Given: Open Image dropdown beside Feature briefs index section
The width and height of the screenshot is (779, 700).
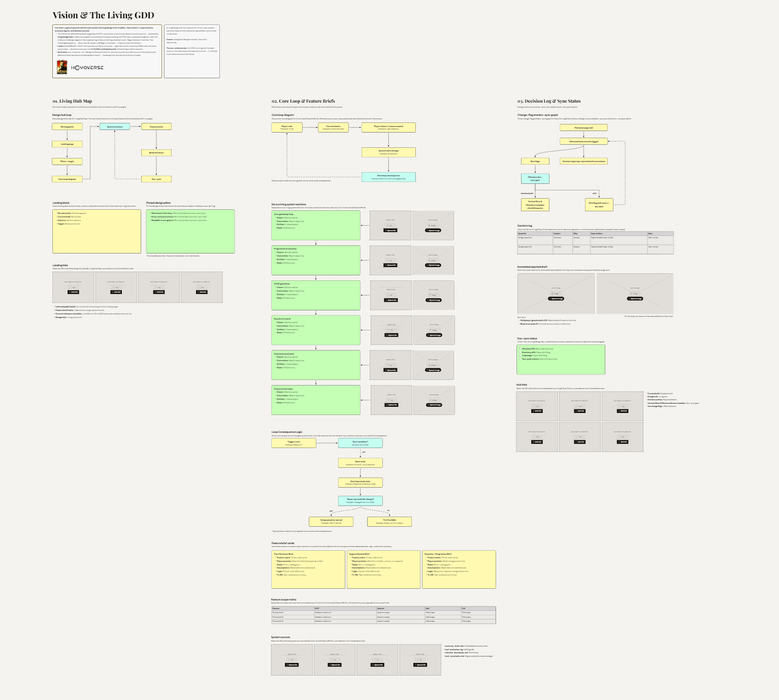Looking at the screenshot, I should tap(434, 400).
